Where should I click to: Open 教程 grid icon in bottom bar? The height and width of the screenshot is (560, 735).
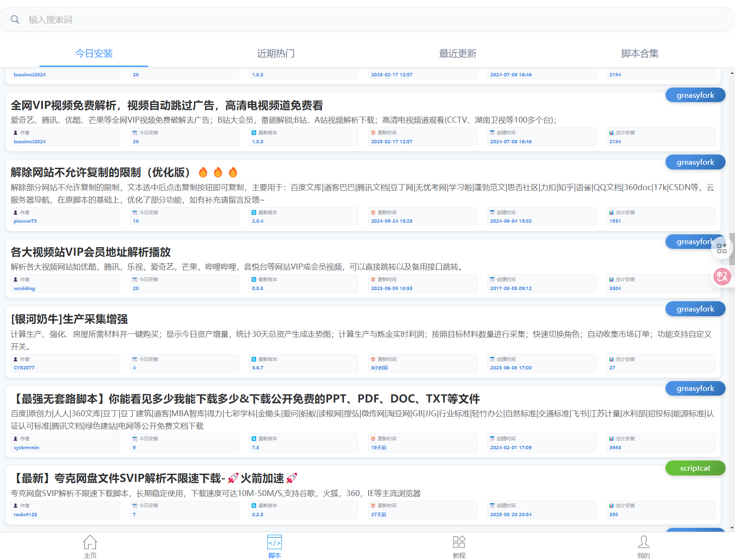[459, 546]
